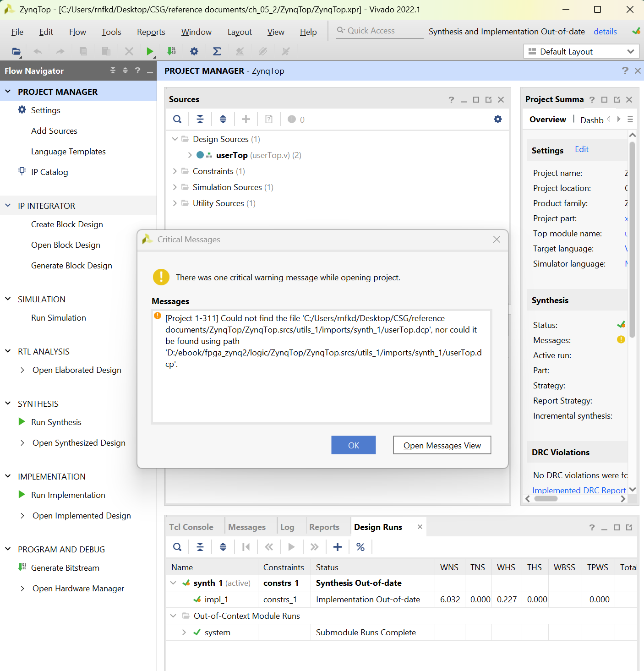Viewport: 644px width, 671px height.
Task: Expand Open Implemented Design
Action: tap(22, 516)
